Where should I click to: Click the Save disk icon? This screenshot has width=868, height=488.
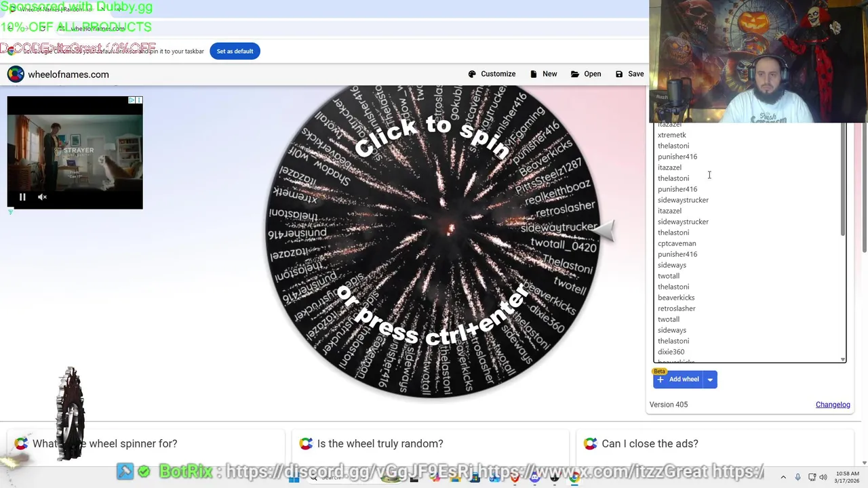pos(619,74)
